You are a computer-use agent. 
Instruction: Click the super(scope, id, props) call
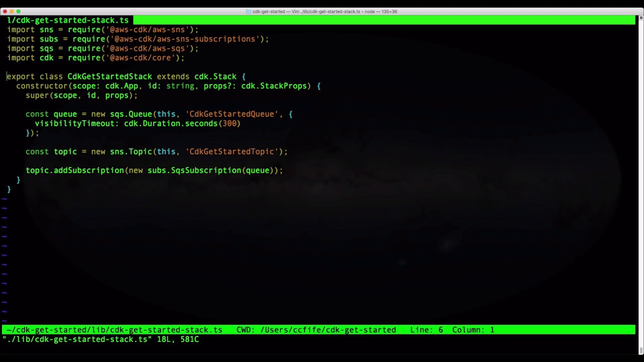point(80,95)
